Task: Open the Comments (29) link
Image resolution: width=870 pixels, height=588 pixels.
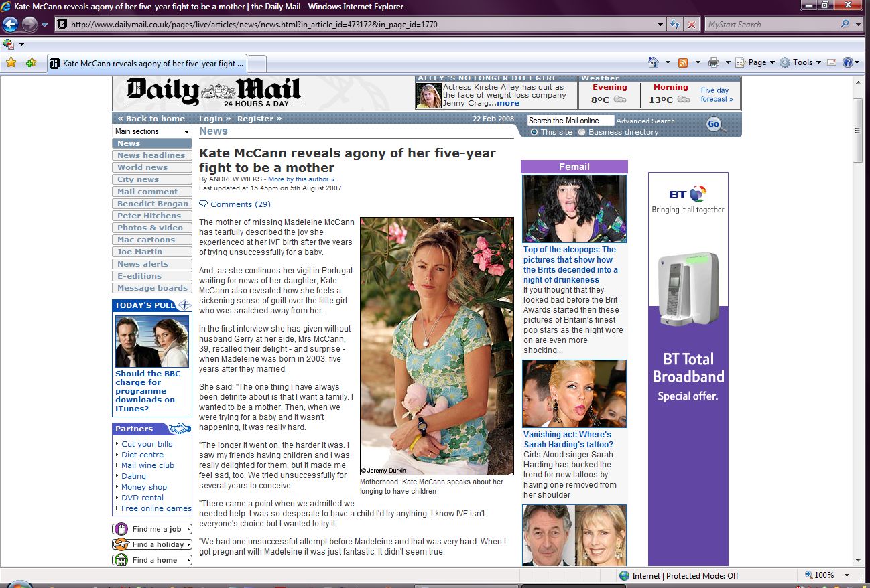Action: pos(240,204)
